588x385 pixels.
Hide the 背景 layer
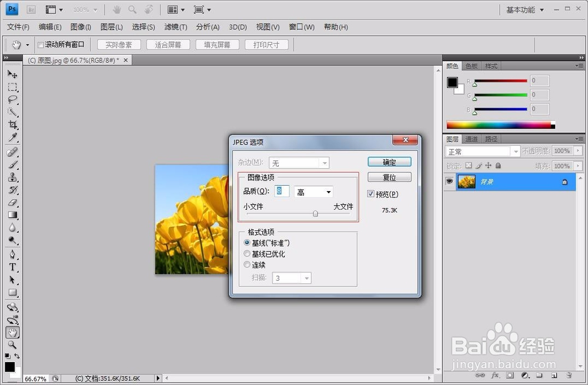tap(449, 182)
